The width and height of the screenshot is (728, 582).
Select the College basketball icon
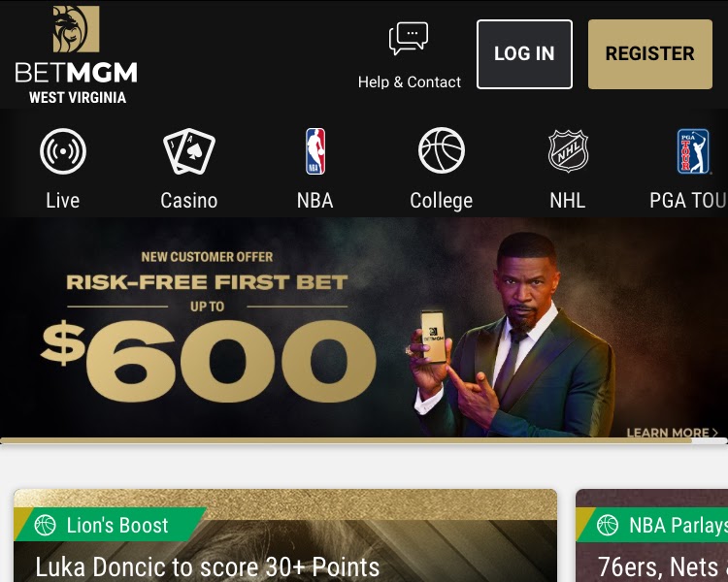click(x=441, y=150)
